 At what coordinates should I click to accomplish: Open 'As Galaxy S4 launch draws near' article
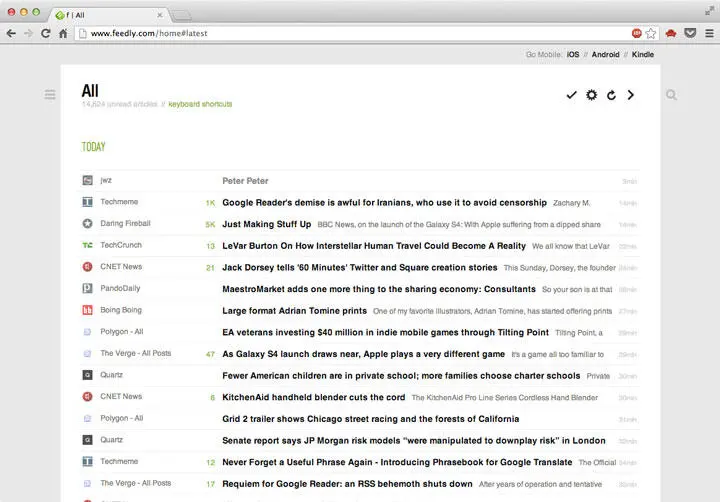pos(364,354)
